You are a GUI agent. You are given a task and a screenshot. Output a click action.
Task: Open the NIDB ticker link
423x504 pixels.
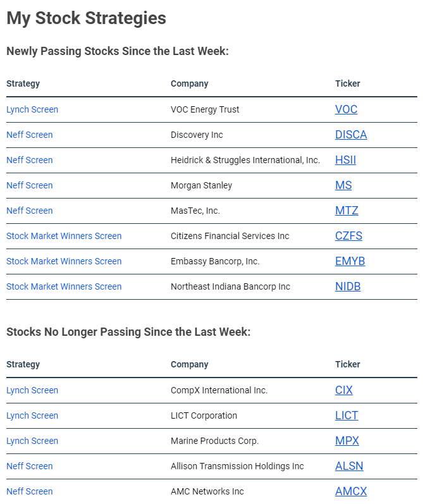pos(348,286)
